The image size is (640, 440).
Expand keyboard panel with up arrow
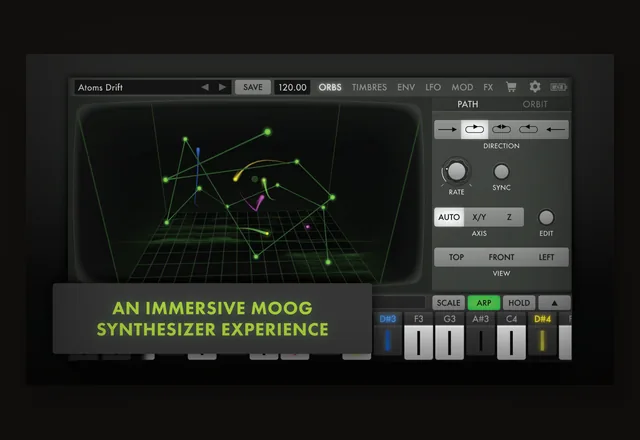(x=554, y=303)
